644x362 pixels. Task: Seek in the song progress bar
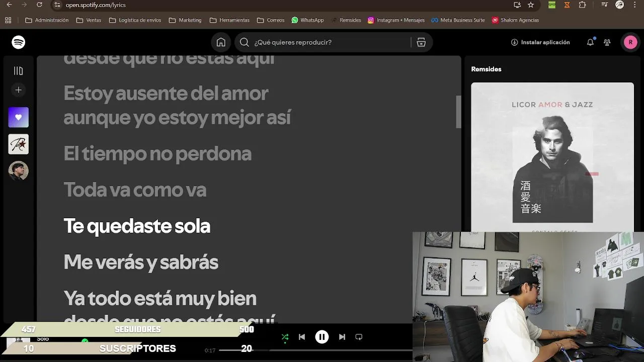click(x=316, y=350)
